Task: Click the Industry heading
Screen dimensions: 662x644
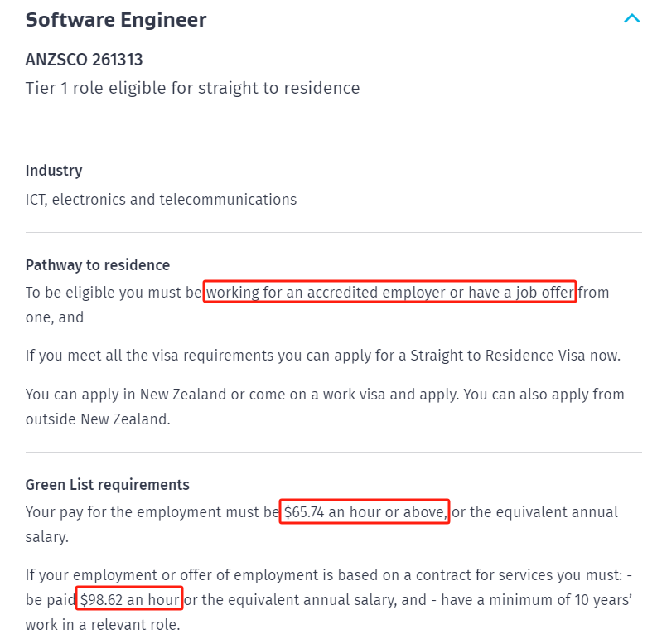Action: pos(54,171)
